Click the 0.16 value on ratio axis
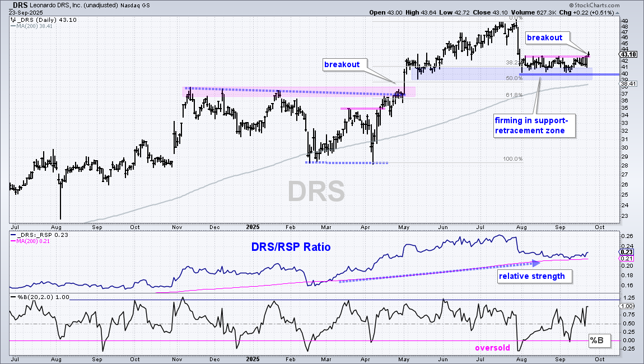Screen dimensions: 644x364 [627, 286]
